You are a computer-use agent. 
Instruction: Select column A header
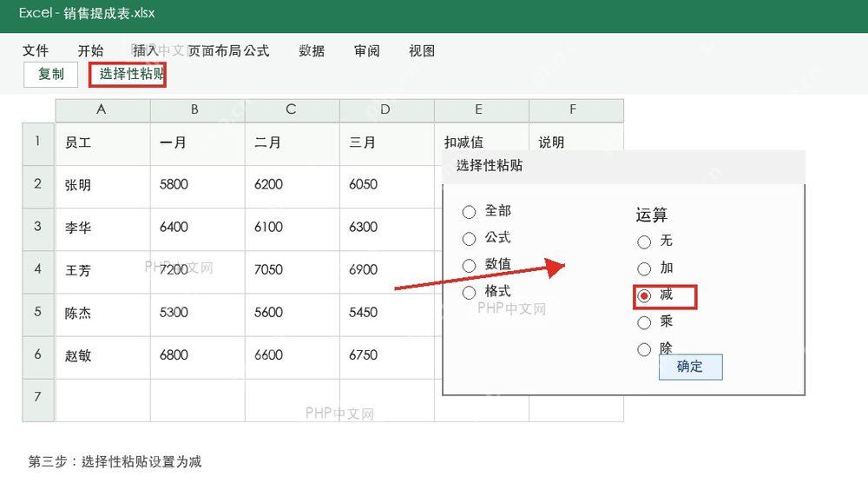tap(102, 110)
